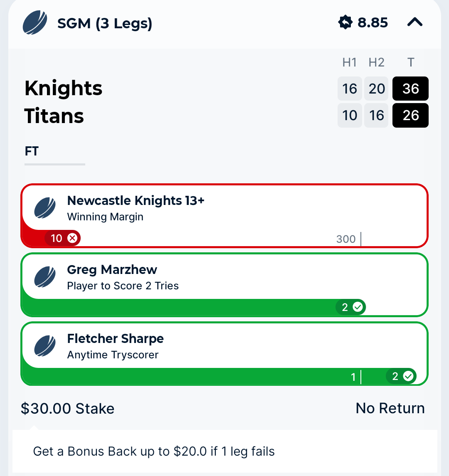Click rugby ball icon in Greg Marzhew leg
The image size is (449, 476).
[x=45, y=277]
